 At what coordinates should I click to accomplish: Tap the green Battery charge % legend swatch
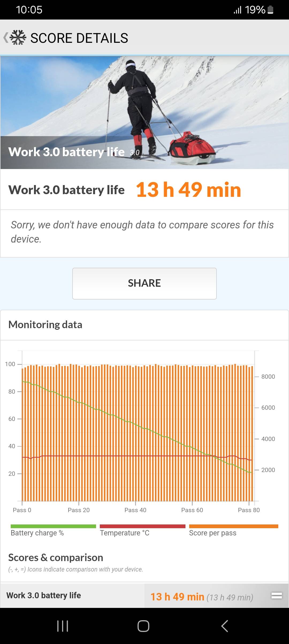pyautogui.click(x=53, y=526)
